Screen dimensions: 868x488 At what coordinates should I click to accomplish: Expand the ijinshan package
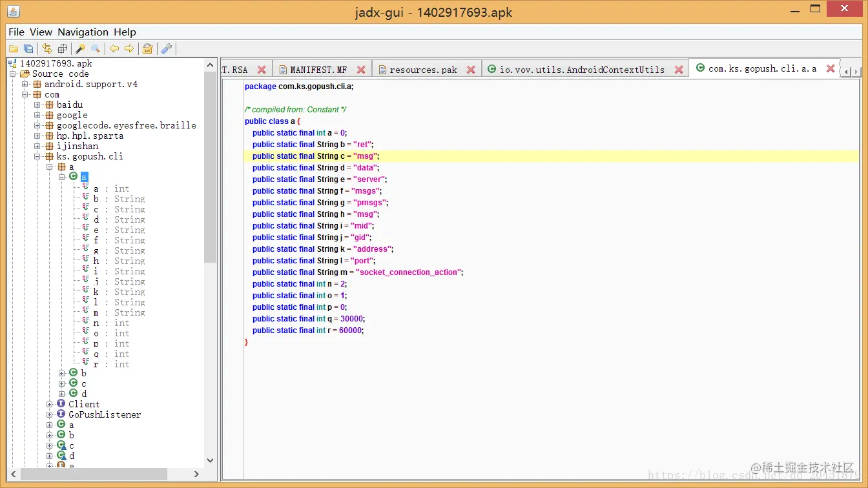[x=37, y=147]
